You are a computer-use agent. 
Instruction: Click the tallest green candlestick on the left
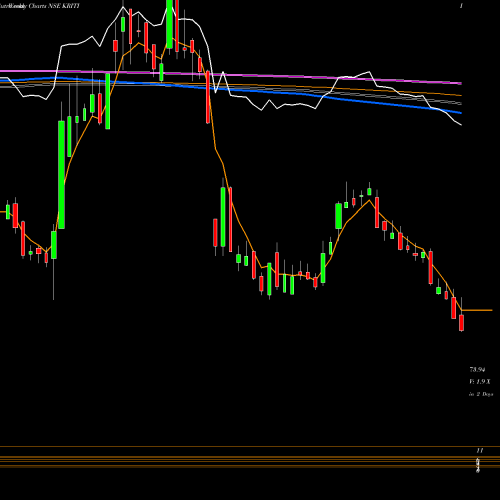[61, 175]
